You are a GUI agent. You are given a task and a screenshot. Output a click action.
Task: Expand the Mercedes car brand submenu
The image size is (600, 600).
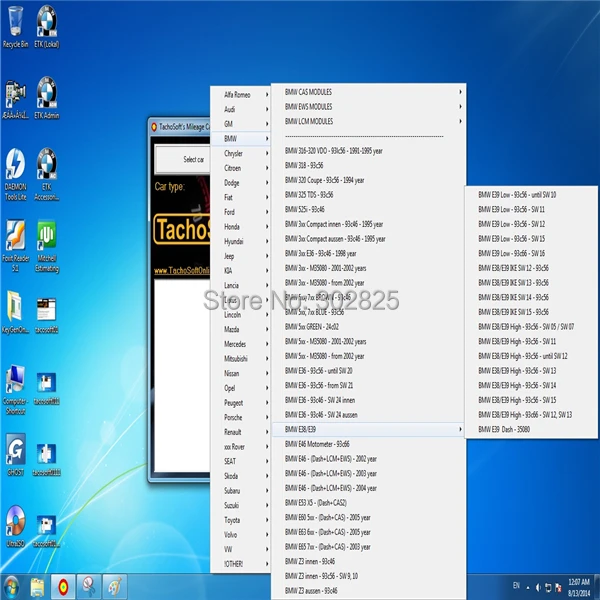click(240, 344)
